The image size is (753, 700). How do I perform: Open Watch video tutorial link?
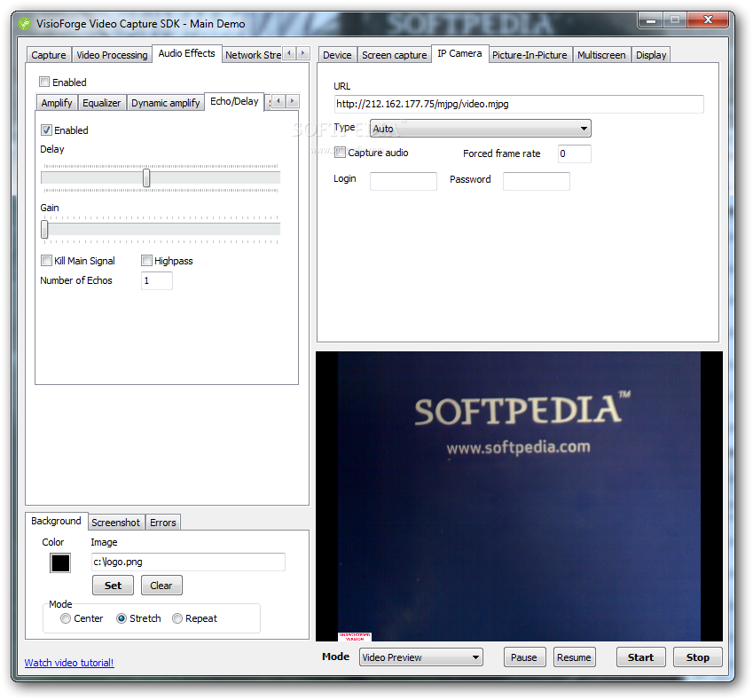(x=69, y=663)
